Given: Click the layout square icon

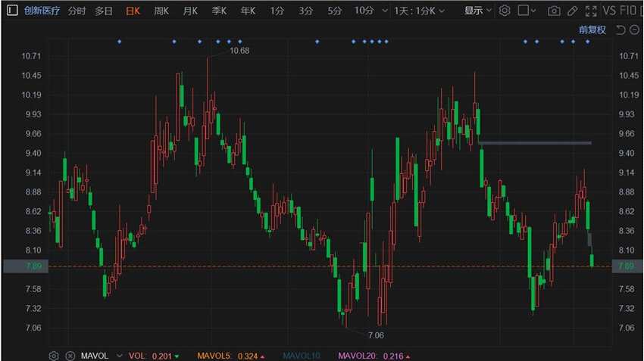Looking at the screenshot, I should coord(524,11).
